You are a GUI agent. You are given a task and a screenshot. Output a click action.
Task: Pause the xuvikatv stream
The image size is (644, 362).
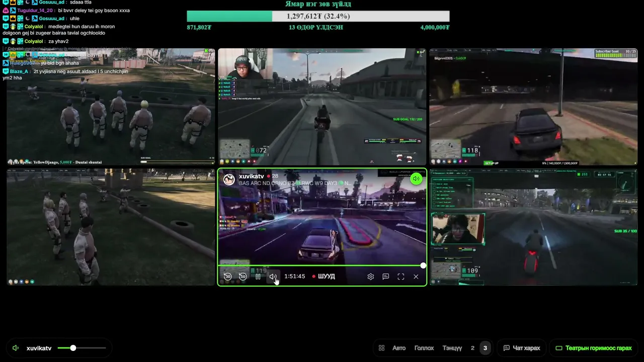[x=258, y=277]
